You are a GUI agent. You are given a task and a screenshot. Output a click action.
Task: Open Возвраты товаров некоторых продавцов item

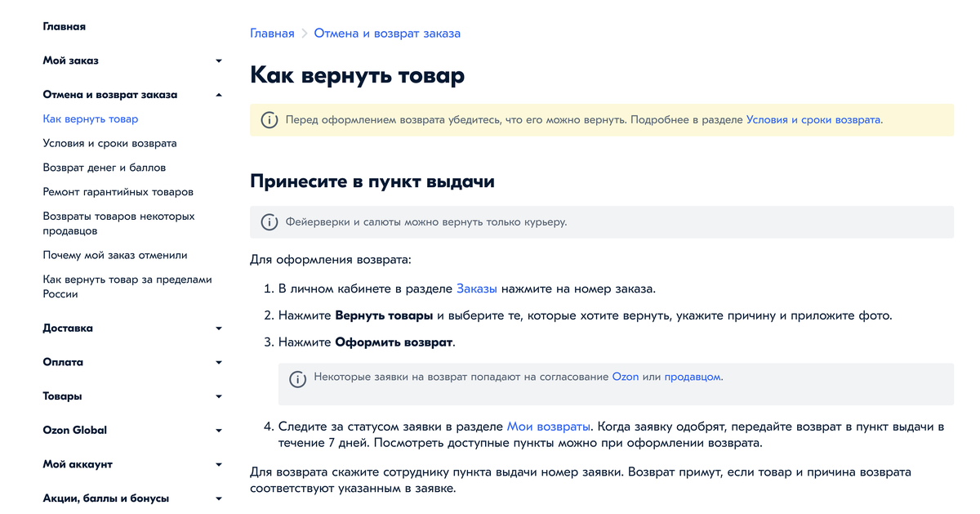click(119, 224)
